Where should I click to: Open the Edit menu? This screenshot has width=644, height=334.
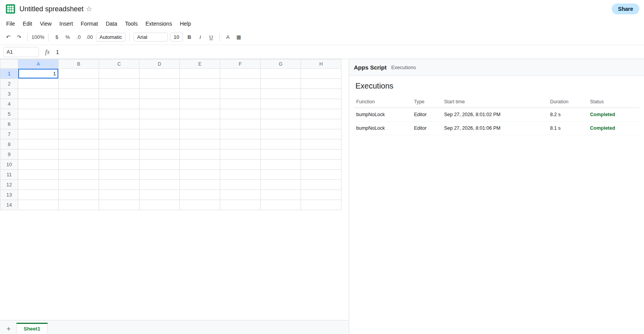click(28, 24)
